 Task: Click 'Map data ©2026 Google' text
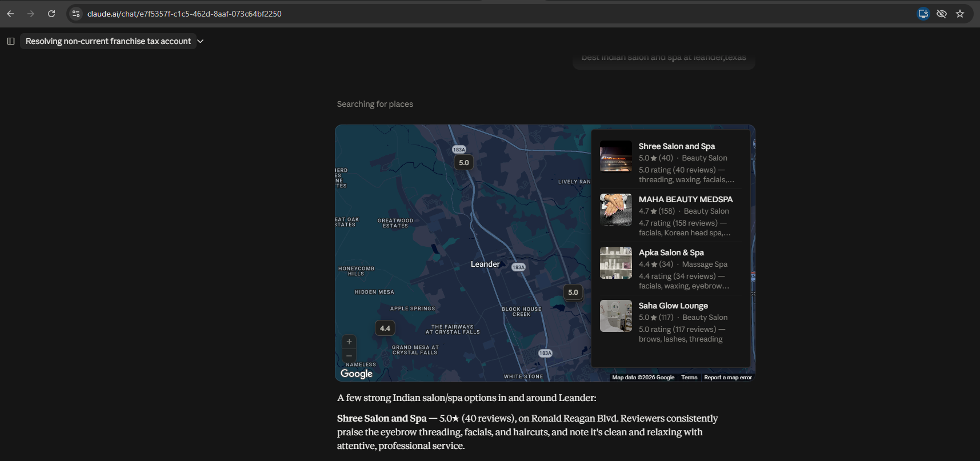[x=643, y=378]
